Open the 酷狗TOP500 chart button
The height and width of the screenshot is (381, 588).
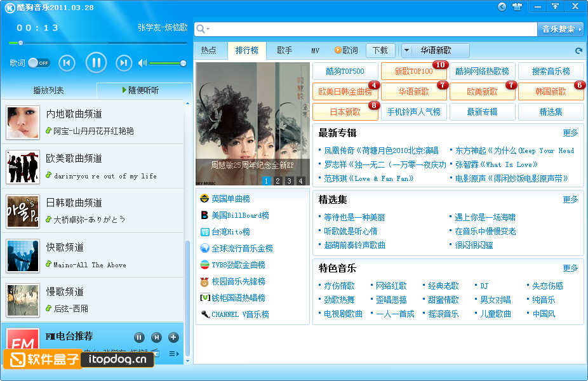tap(345, 71)
